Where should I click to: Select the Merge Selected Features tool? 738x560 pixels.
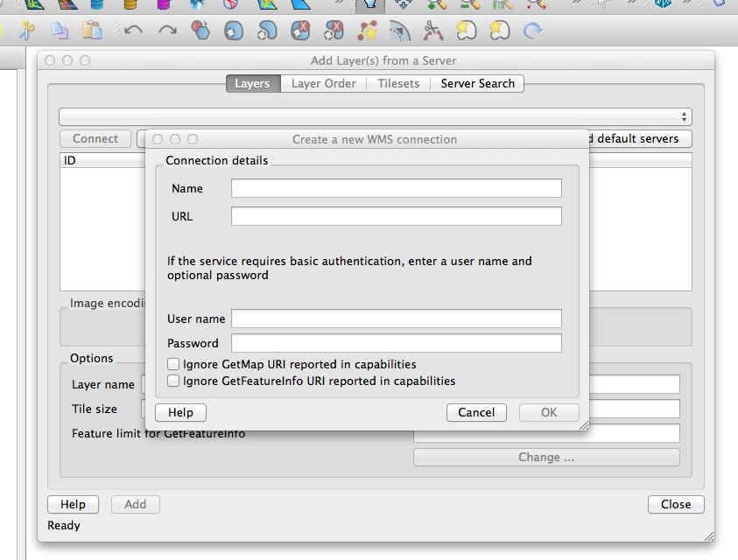coord(467,31)
